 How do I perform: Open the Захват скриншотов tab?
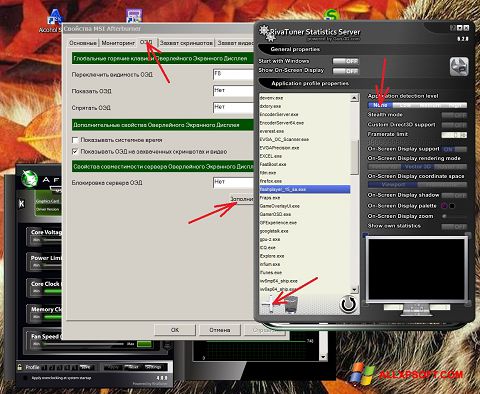186,43
